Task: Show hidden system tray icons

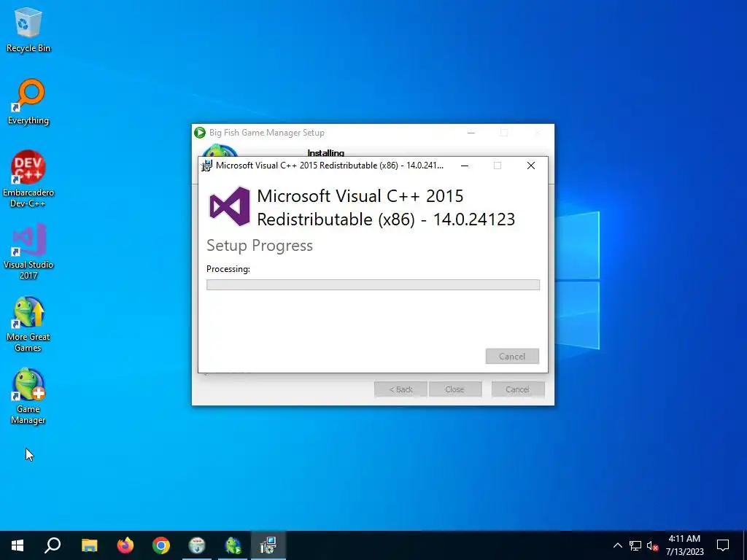Action: coord(617,545)
